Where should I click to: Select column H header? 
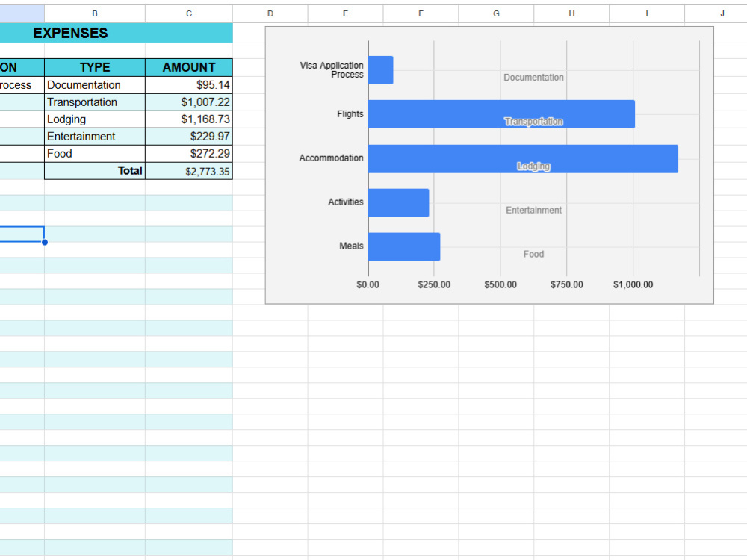[x=571, y=13]
